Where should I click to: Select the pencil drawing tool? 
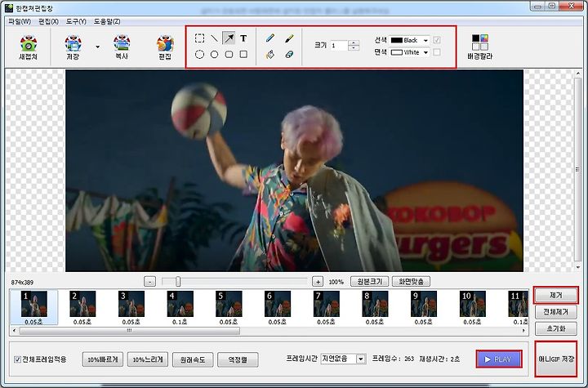270,38
